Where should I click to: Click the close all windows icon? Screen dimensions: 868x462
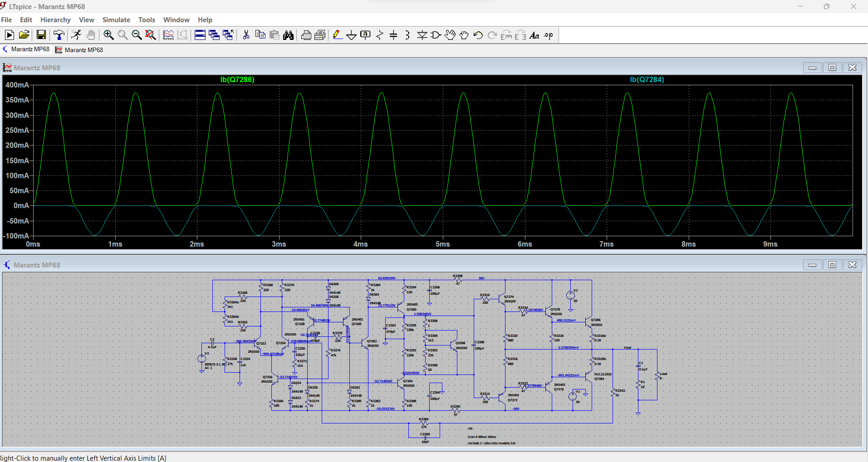[228, 35]
